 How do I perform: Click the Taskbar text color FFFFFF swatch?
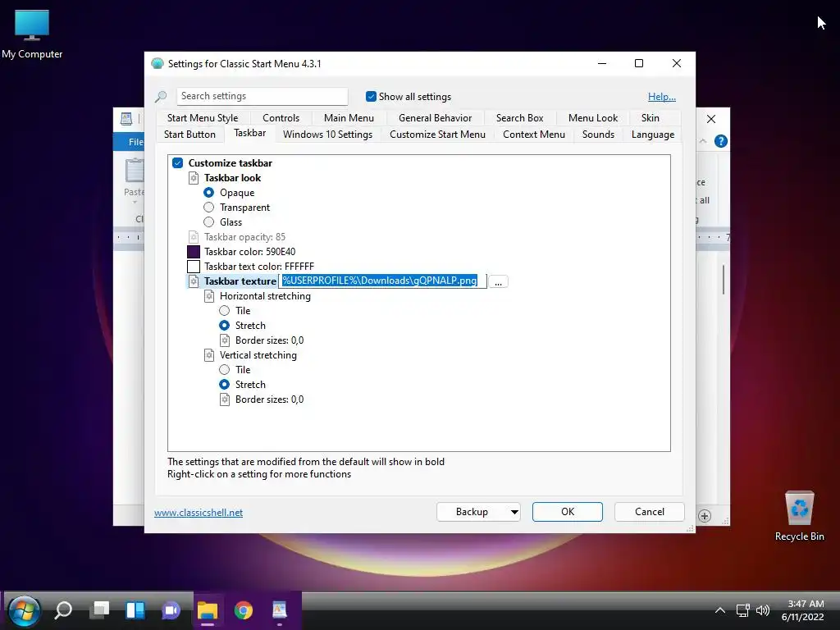click(194, 267)
